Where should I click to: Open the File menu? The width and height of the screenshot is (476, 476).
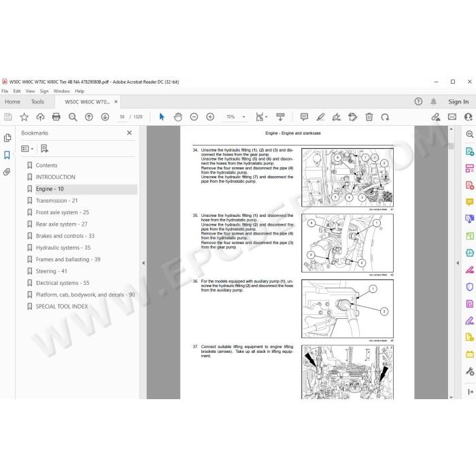coord(5,91)
